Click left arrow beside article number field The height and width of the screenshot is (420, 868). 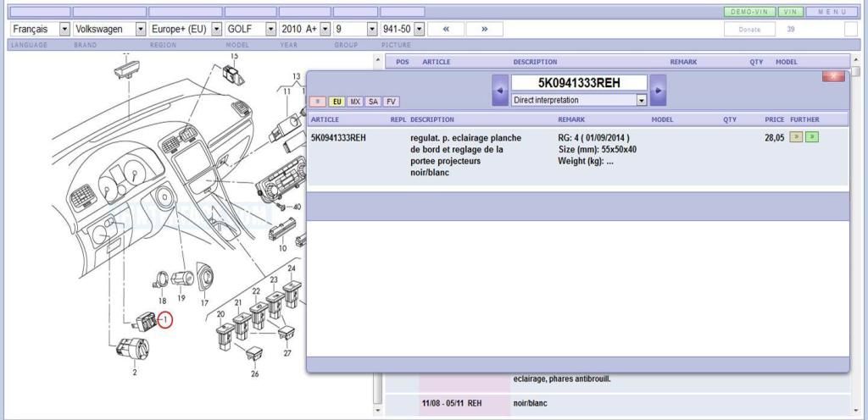coord(500,90)
